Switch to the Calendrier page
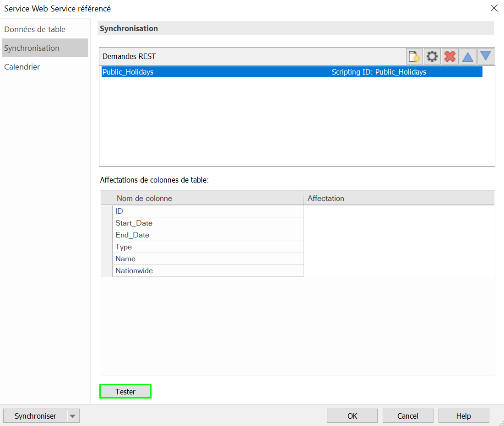Screen dimensions: 504x426 (x=45, y=67)
